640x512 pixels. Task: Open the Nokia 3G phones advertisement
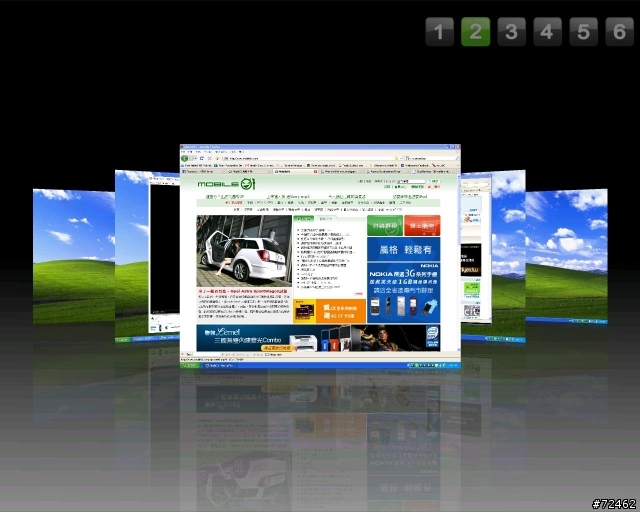point(404,293)
